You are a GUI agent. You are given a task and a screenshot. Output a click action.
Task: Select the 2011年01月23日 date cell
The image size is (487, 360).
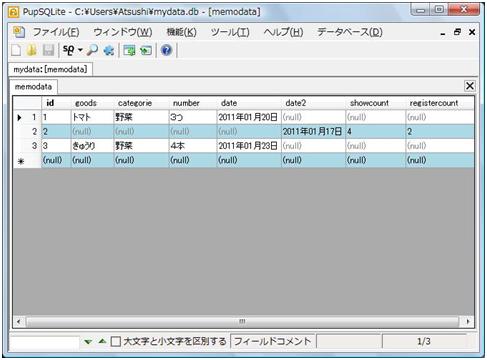pos(249,146)
